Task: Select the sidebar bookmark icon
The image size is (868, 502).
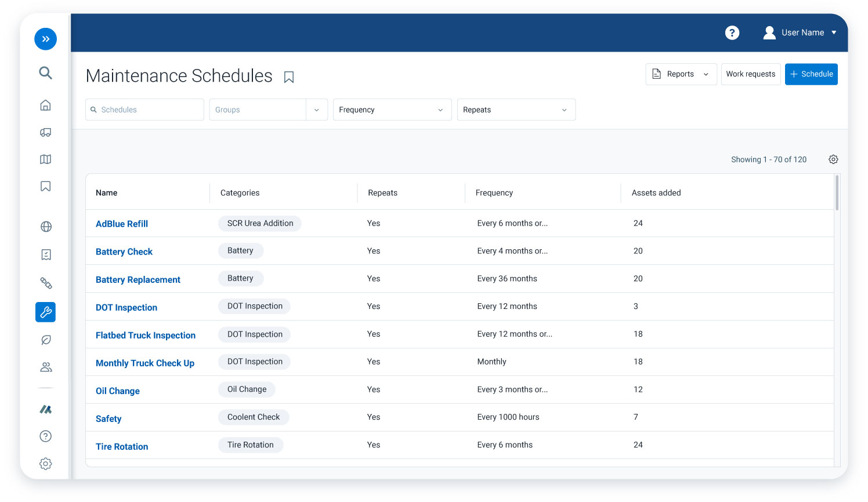Action: tap(45, 186)
